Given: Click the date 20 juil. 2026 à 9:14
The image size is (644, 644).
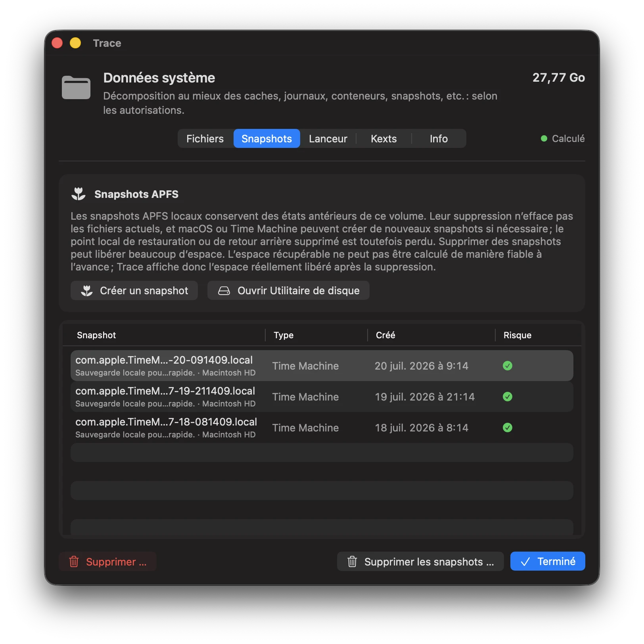Looking at the screenshot, I should click(422, 366).
